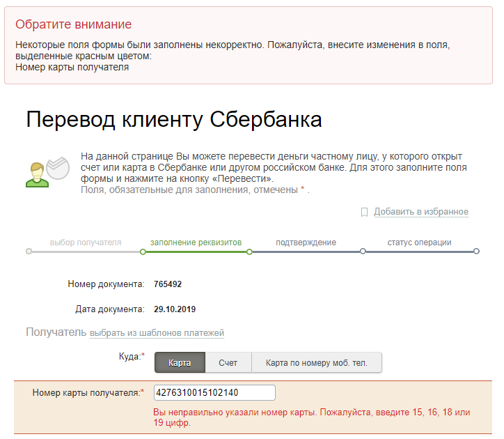Click the Куда field label
Viewport: 504px width, 439px height.
tap(132, 356)
